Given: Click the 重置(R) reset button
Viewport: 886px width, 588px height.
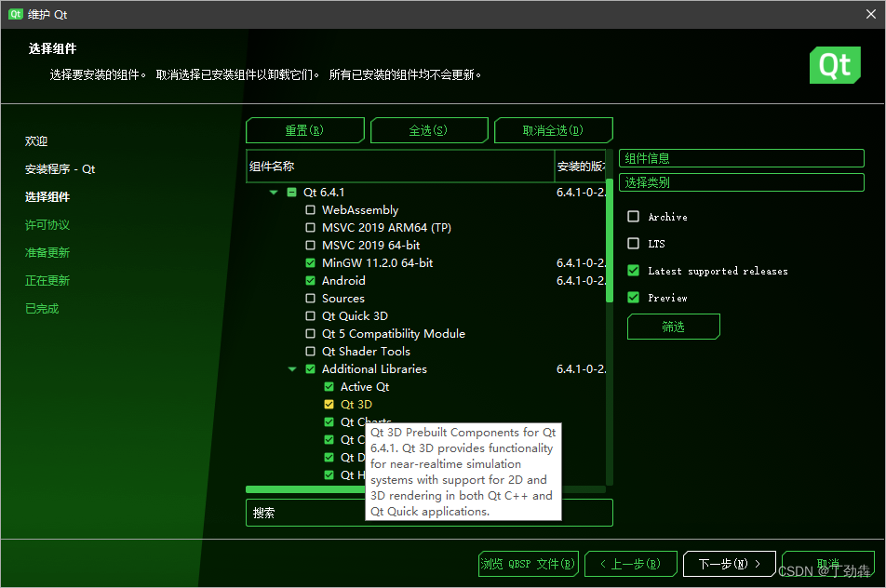Looking at the screenshot, I should 305,130.
